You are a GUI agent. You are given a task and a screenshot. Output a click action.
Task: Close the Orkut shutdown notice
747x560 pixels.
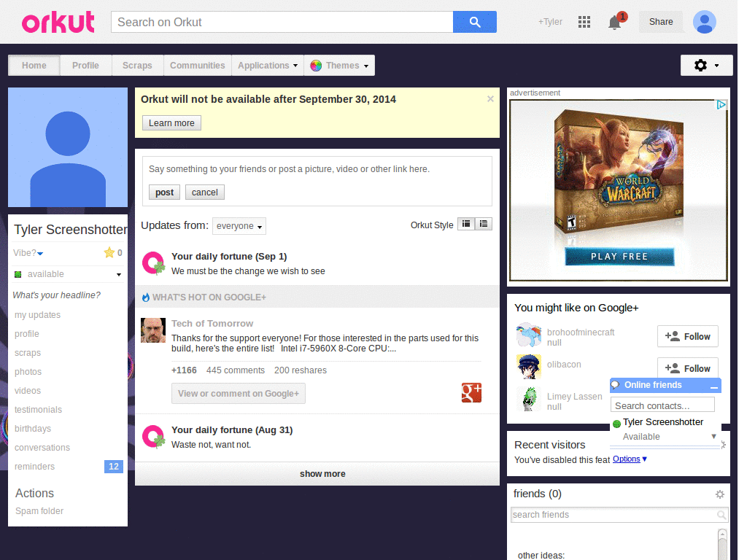pyautogui.click(x=490, y=99)
